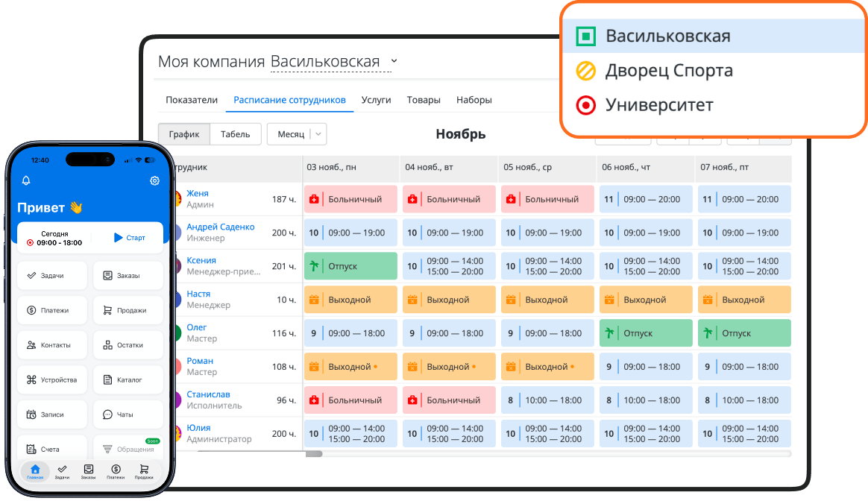Viewport: 868px width, 501px height.
Task: Open employee Юлия link
Action: (x=198, y=428)
